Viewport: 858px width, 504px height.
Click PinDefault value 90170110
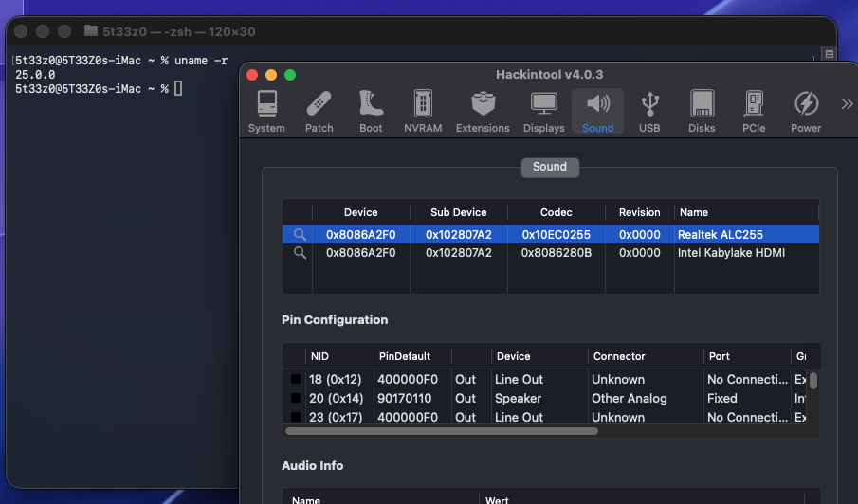click(405, 398)
